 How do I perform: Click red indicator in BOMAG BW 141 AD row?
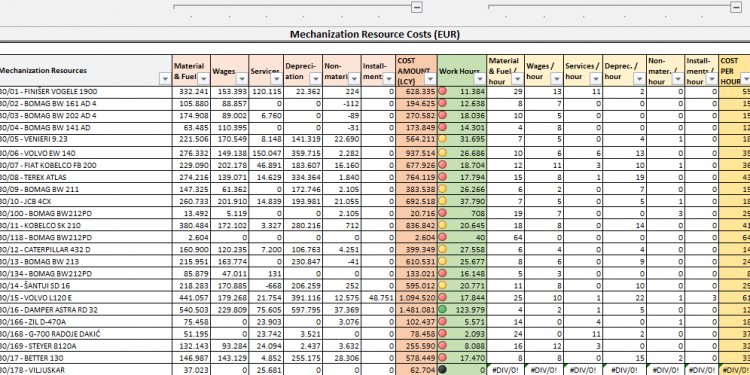click(x=443, y=128)
